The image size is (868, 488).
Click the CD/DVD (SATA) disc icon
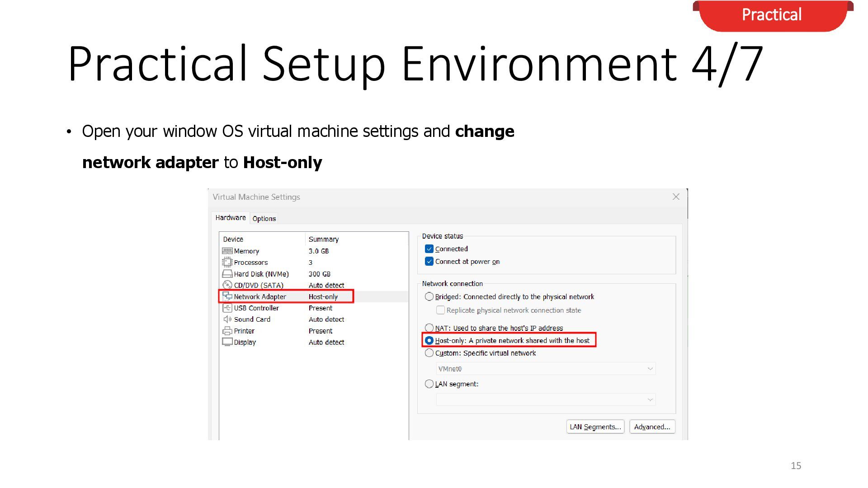[227, 285]
